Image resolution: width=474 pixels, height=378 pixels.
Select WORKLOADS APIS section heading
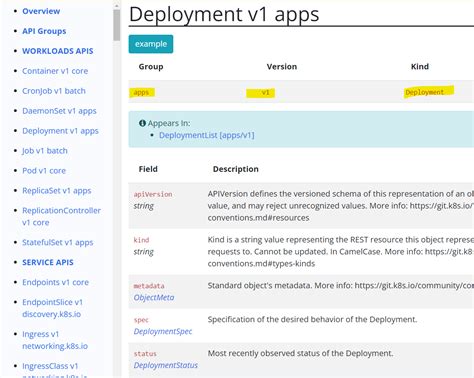[58, 51]
